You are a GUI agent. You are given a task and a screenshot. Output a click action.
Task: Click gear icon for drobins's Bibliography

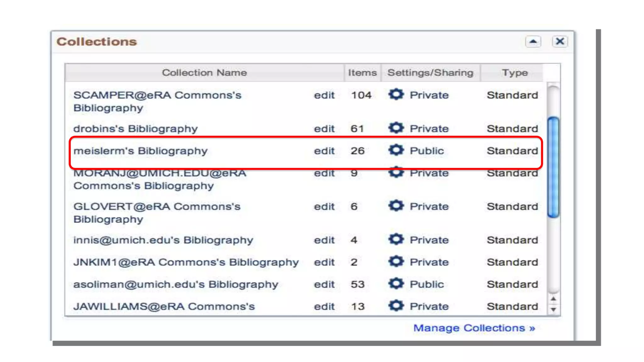tap(396, 128)
